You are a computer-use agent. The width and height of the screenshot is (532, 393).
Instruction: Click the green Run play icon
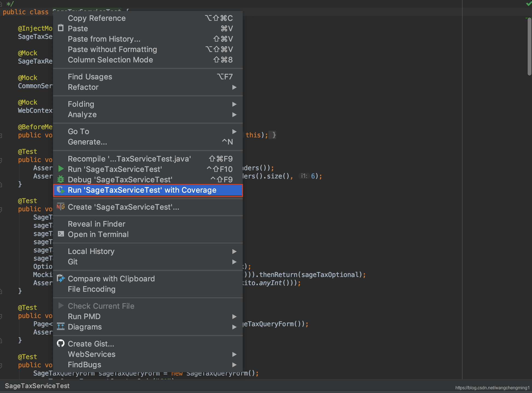(61, 169)
